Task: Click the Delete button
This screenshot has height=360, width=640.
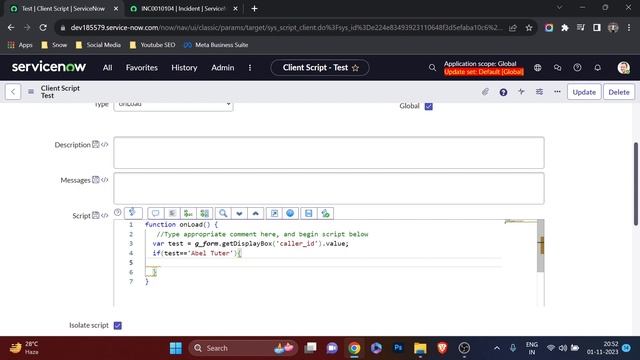Action: pos(619,92)
